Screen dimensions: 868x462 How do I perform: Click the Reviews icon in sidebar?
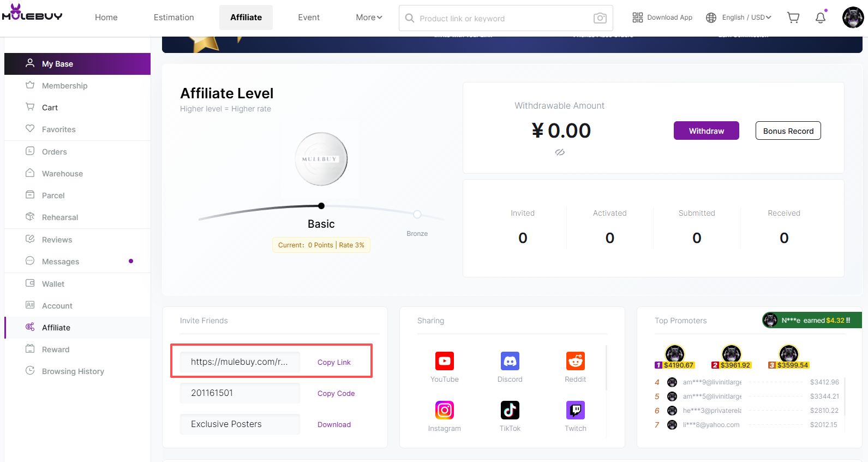tap(30, 239)
